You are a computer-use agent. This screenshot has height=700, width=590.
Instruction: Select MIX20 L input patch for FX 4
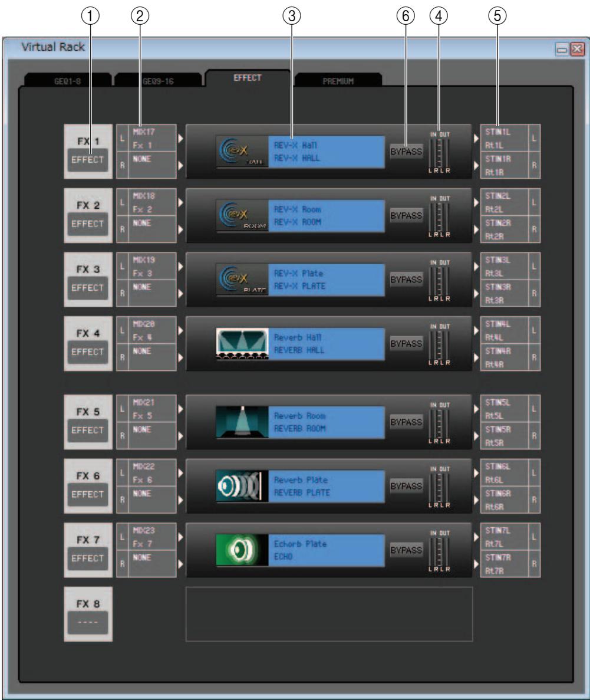click(152, 331)
